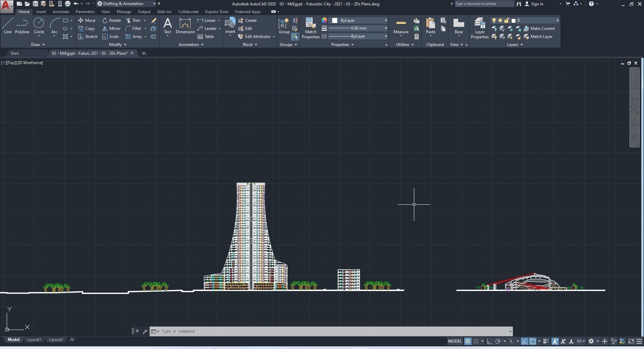Image resolution: width=644 pixels, height=349 pixels.
Task: Toggle lineweight display in the status bar
Action: [546, 341]
